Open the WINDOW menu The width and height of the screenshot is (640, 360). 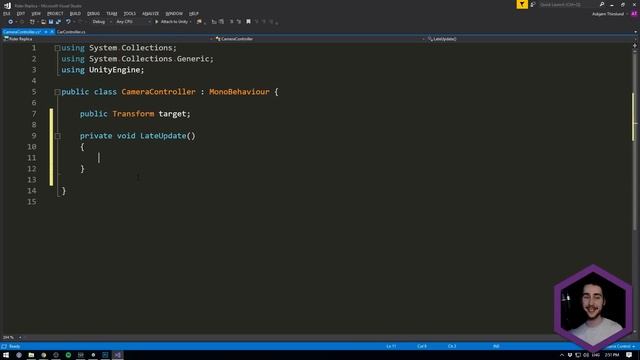pyautogui.click(x=174, y=13)
